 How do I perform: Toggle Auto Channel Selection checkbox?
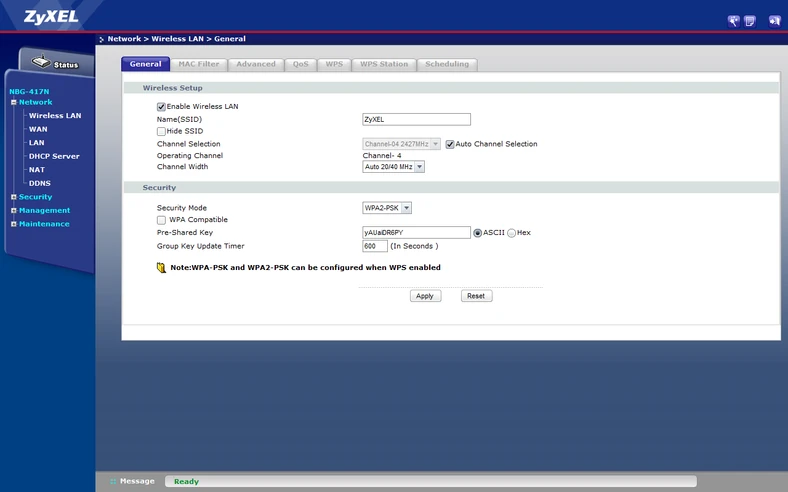pyautogui.click(x=450, y=144)
